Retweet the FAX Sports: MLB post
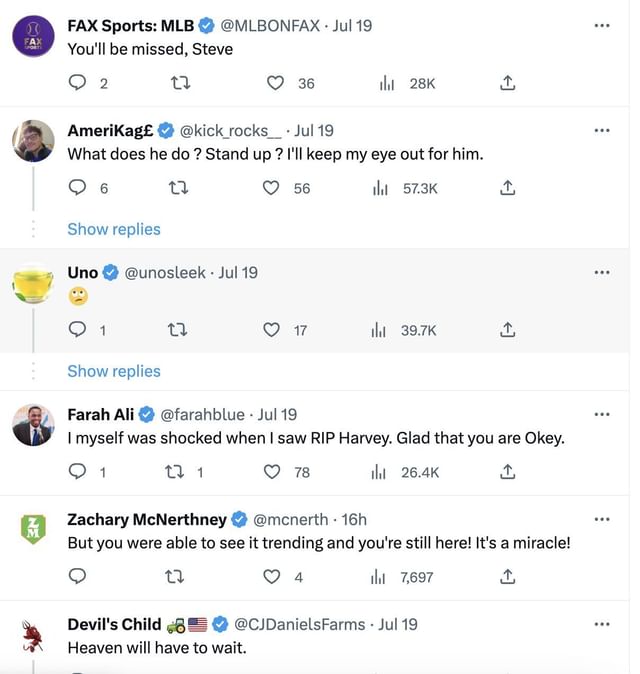Screen dimensions: 640x674 coord(181,83)
